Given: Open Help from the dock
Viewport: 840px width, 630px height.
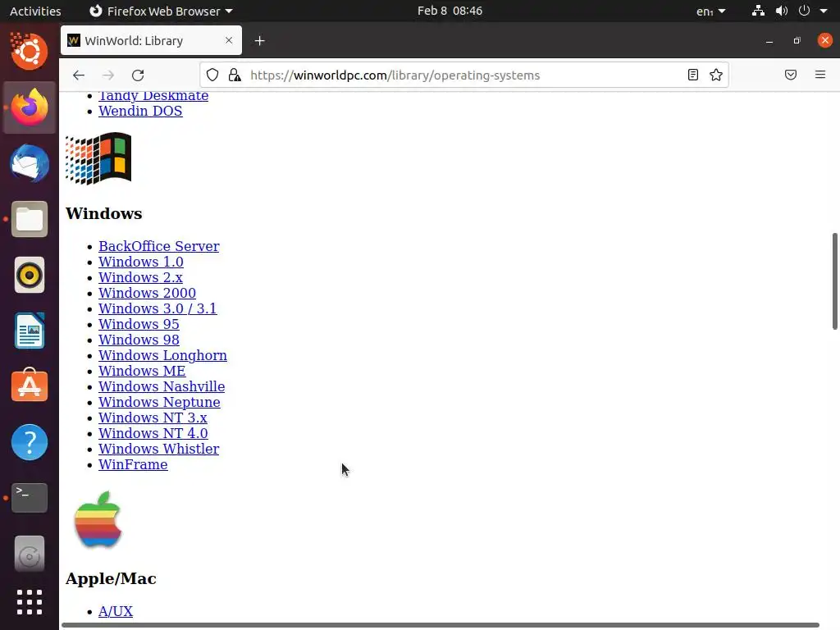Looking at the screenshot, I should (x=30, y=442).
